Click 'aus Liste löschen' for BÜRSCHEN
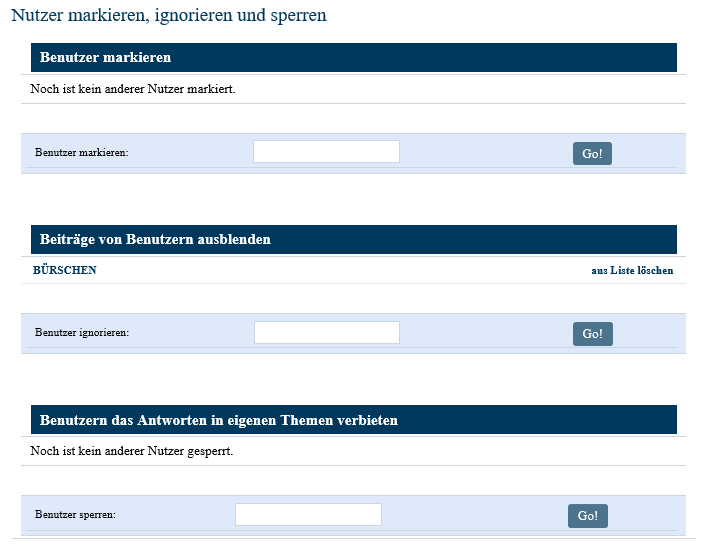Image resolution: width=701 pixels, height=555 pixels. pos(632,270)
